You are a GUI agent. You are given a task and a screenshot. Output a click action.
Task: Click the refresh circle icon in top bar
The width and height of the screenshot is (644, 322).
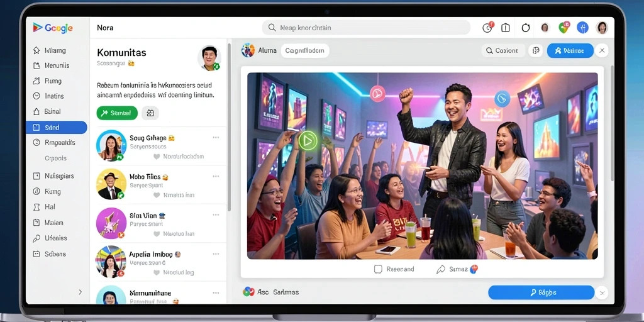(x=526, y=28)
